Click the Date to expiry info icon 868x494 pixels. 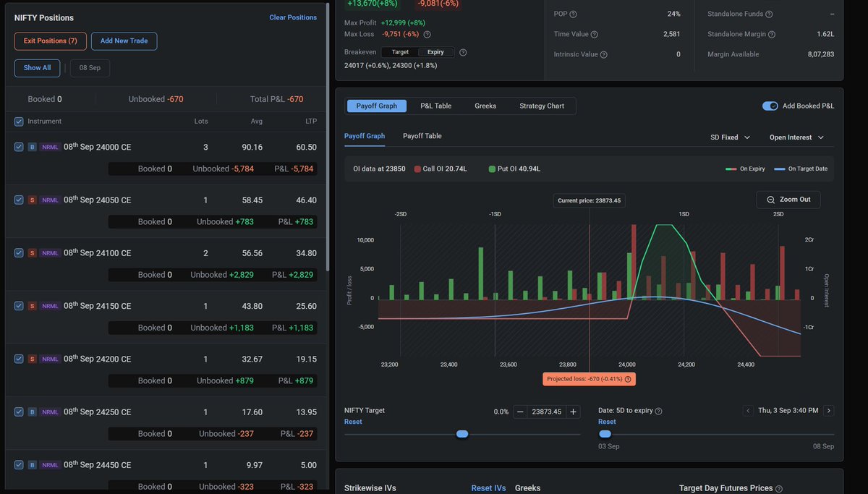point(658,411)
